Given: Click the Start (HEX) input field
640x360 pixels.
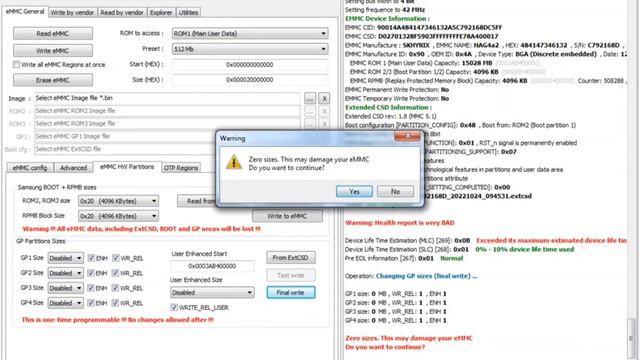Looking at the screenshot, I should click(x=250, y=64).
